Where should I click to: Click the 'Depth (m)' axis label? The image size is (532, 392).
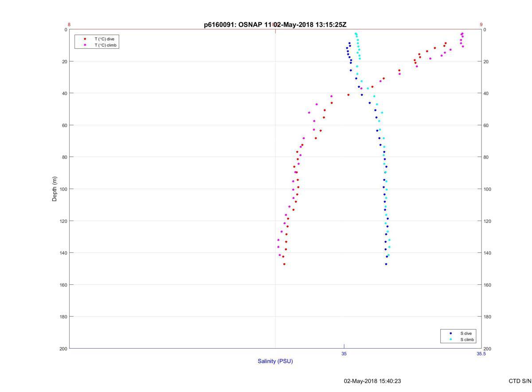(55, 189)
